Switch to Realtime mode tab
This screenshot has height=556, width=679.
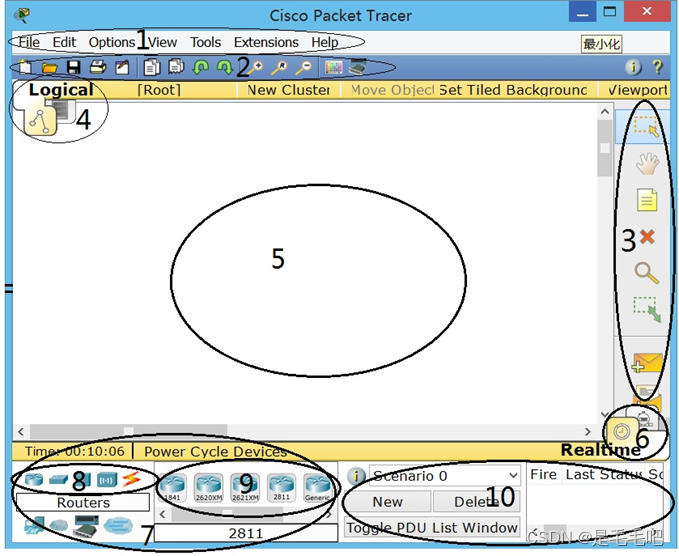pos(601,450)
